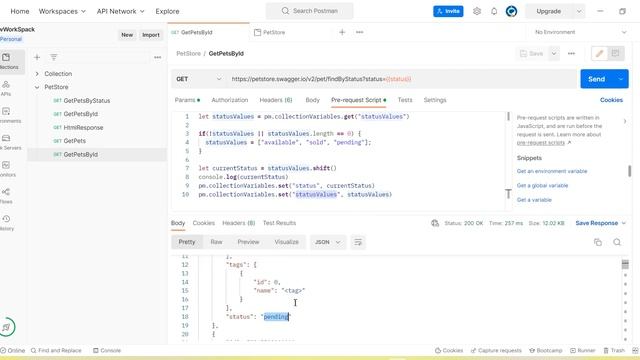Open the Upgrade dropdown arrow
The image size is (640, 360).
point(579,11)
